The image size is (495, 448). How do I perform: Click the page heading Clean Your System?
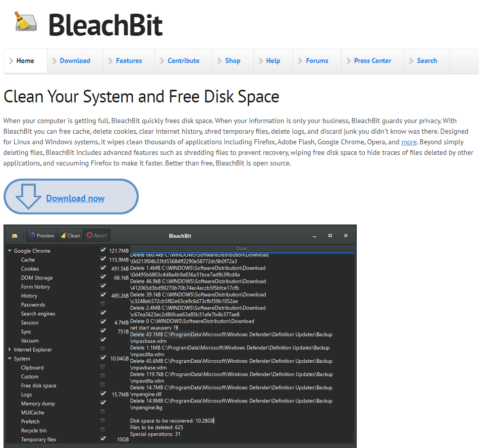coord(141,96)
